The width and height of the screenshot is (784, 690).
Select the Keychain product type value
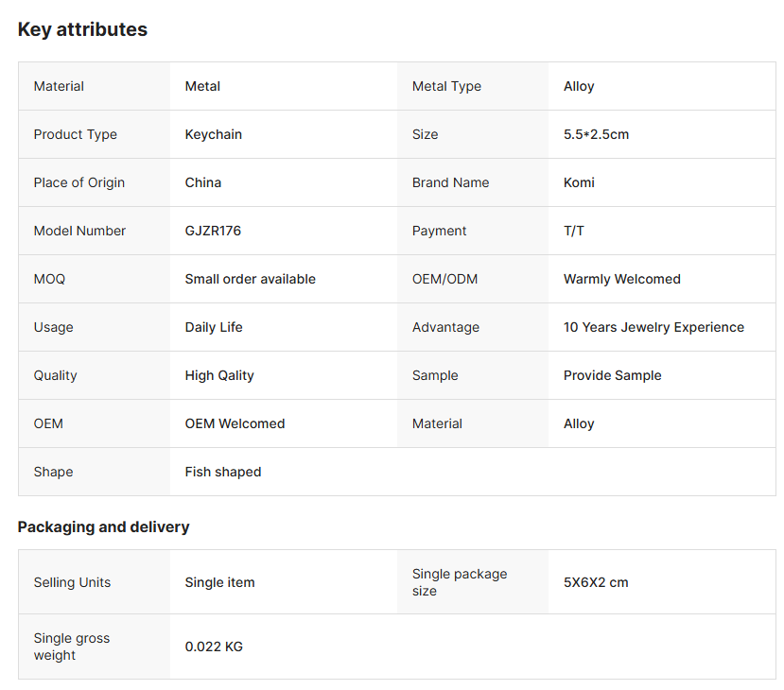213,134
